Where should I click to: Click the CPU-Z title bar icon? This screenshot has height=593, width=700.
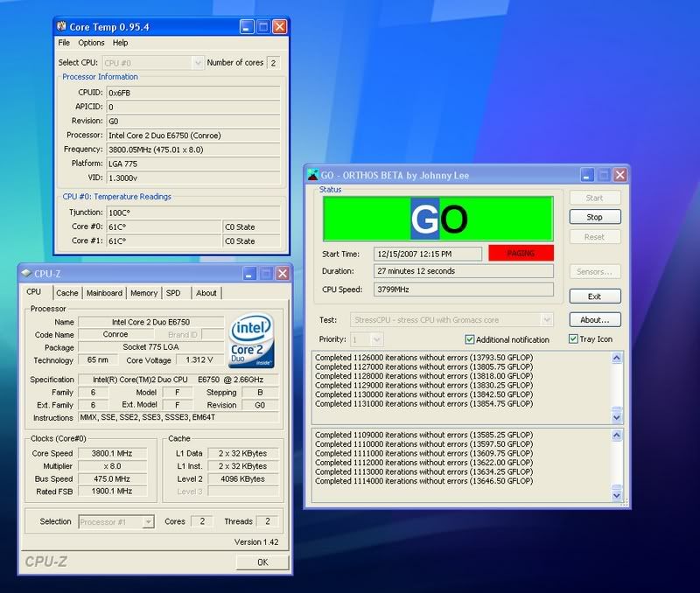(27, 274)
